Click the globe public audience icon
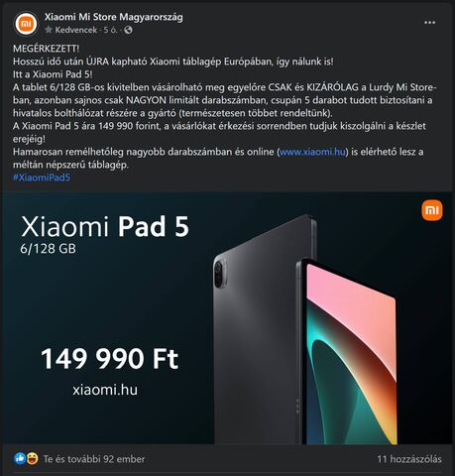Image resolution: width=455 pixels, height=476 pixels. point(128,30)
